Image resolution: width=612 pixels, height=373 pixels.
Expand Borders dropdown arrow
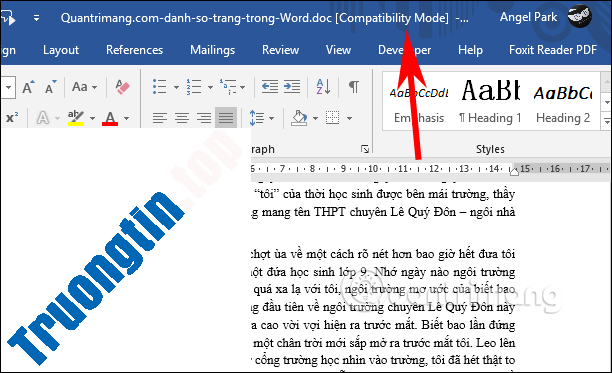pos(349,118)
